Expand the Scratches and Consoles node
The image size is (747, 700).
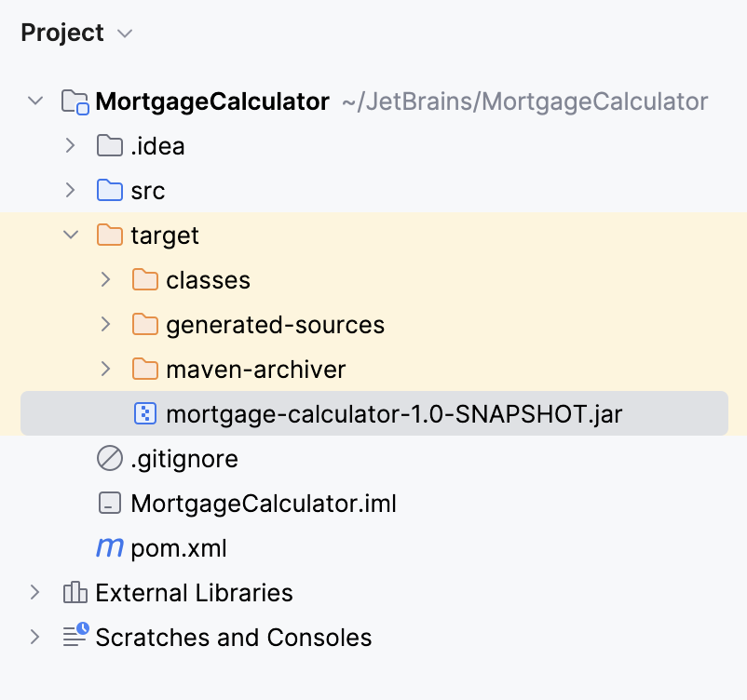[x=35, y=637]
